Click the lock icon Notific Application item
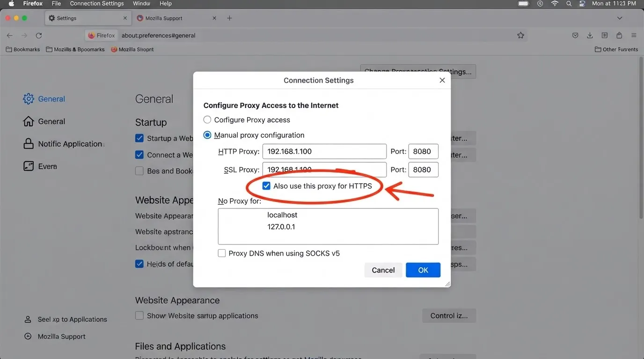 pyautogui.click(x=29, y=144)
